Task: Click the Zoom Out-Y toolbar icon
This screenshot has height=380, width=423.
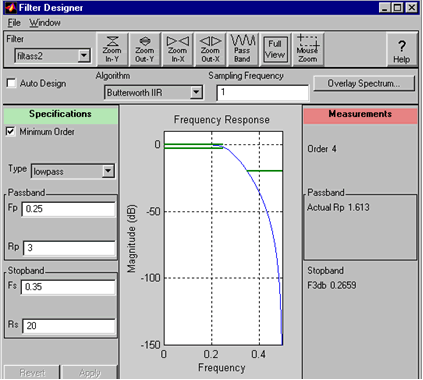Action: (145, 50)
